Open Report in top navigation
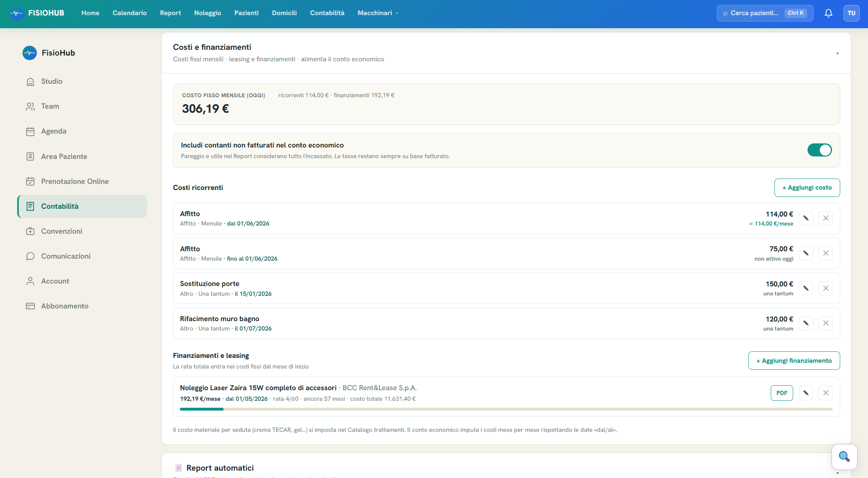Image resolution: width=868 pixels, height=478 pixels. [170, 13]
